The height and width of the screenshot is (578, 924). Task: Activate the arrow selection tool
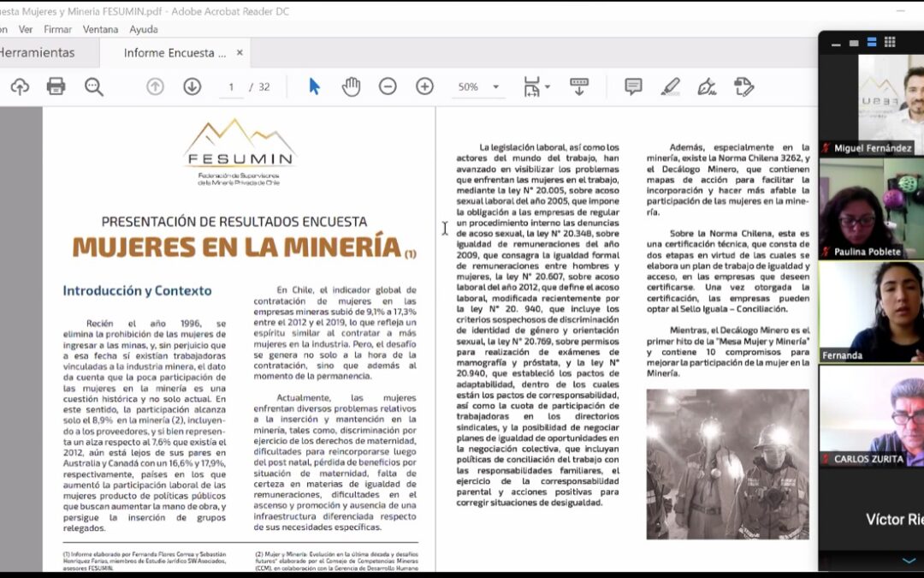click(314, 86)
